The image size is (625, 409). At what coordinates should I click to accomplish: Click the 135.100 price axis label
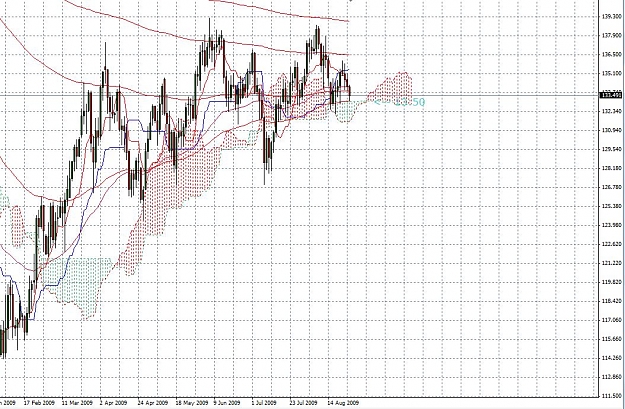(612, 73)
